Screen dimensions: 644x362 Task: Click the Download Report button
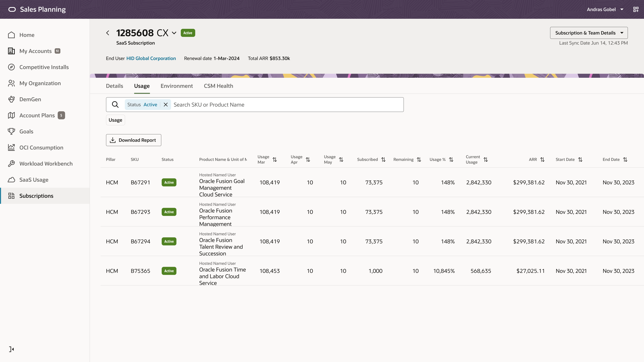coord(133,140)
